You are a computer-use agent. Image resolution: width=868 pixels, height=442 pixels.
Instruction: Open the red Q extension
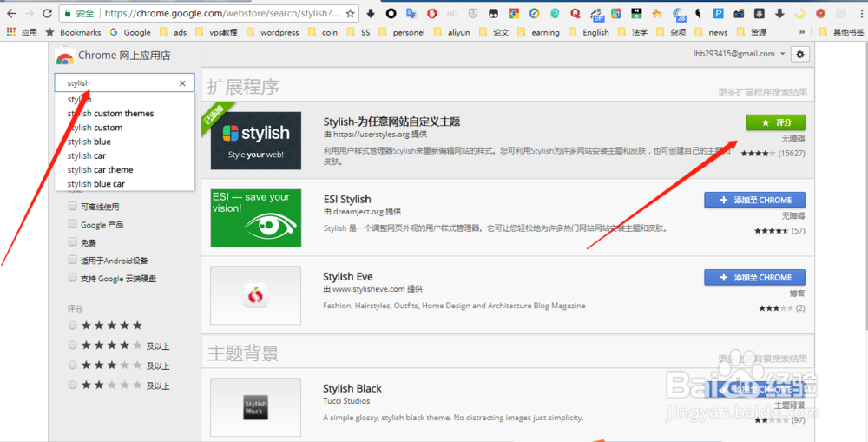pyautogui.click(x=575, y=13)
